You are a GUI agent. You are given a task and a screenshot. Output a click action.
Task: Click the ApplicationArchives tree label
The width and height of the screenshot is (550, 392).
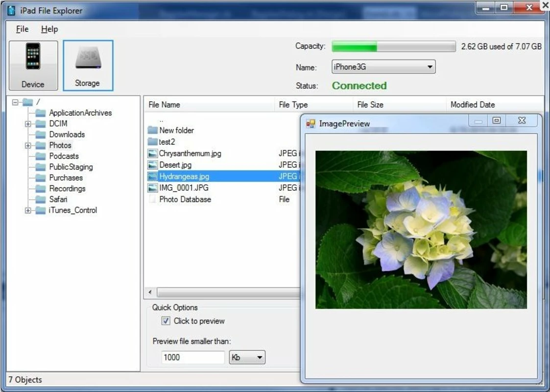(80, 113)
